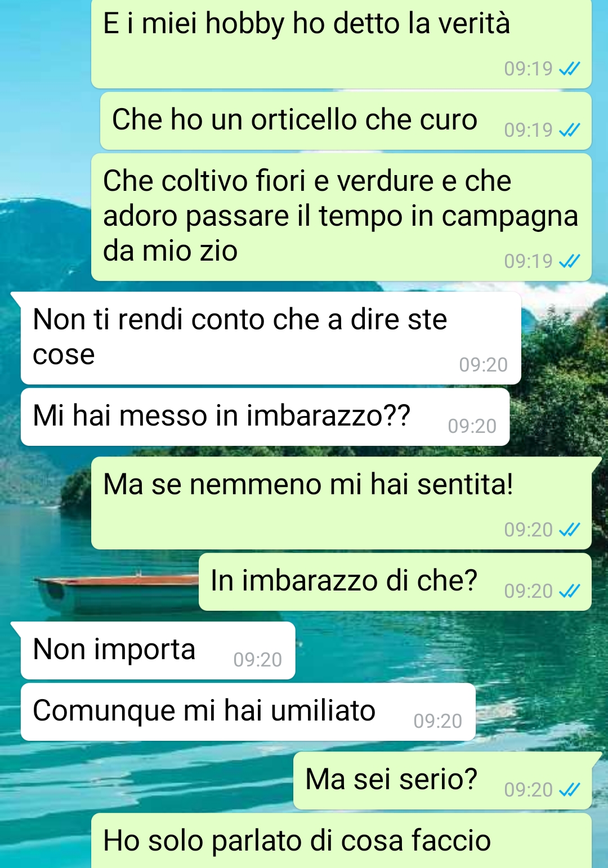Tap received message 'Non ti rendi conto'
The height and width of the screenshot is (868, 608).
[270, 338]
